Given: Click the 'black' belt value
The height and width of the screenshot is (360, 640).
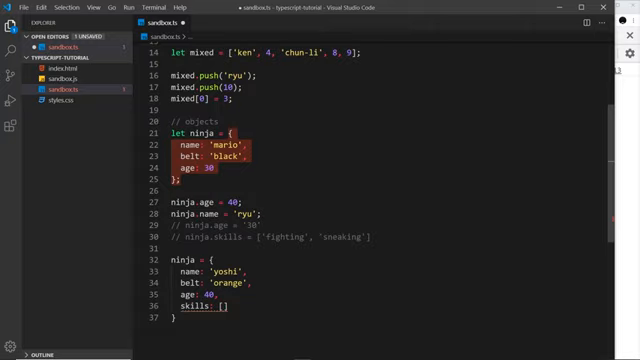Looking at the screenshot, I should [x=226, y=156].
